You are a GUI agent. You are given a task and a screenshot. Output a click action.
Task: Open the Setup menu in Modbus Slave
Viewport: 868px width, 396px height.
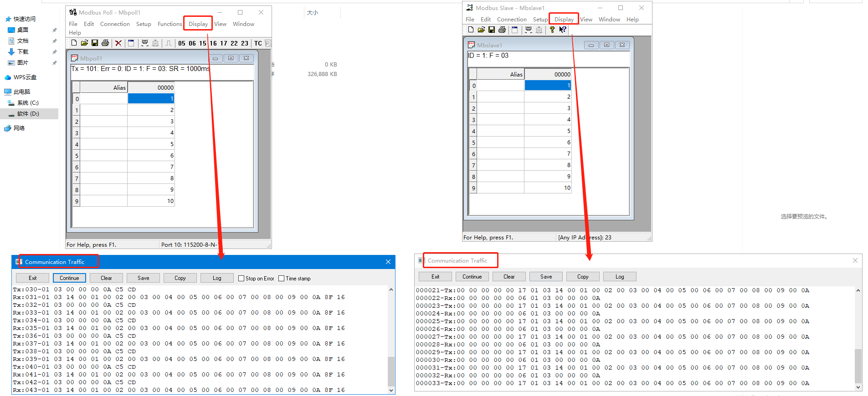tap(540, 20)
